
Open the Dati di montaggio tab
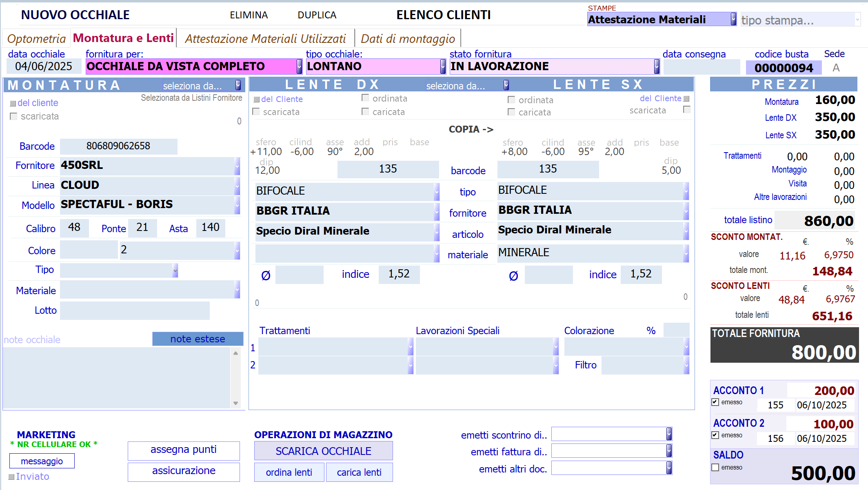408,39
